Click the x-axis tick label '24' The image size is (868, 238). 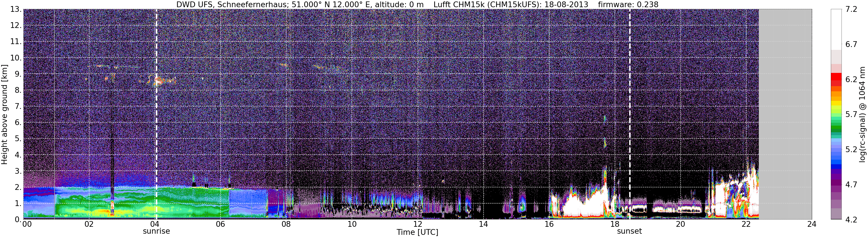tap(812, 224)
